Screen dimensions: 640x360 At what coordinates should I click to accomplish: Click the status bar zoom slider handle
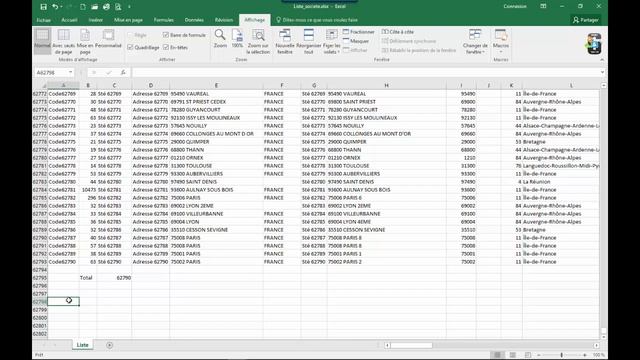pyautogui.click(x=562, y=355)
